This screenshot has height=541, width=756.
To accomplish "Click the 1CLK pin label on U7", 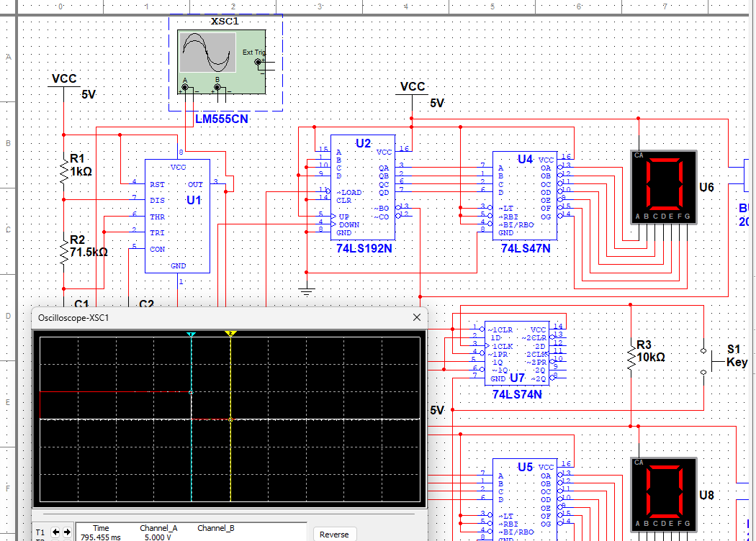I will point(502,346).
